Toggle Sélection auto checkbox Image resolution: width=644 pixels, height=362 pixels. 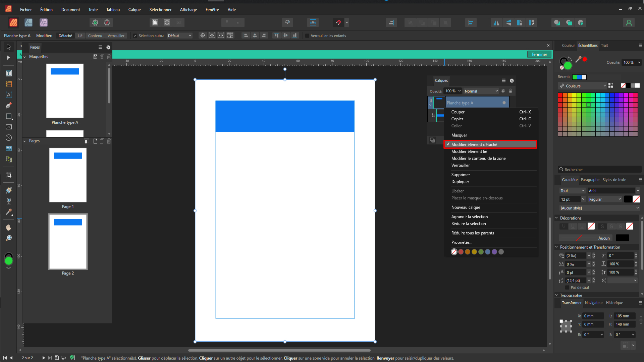tap(135, 36)
